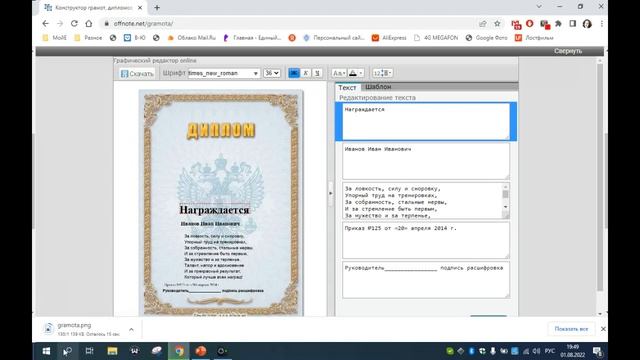Image resolution: width=640 pixels, height=360 pixels.
Task: Open File Explorer from taskbar
Action: [x=112, y=351]
